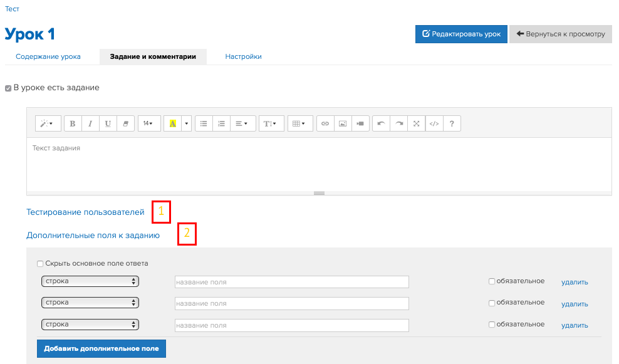619x364 pixels.
Task: Follow the 'Тест' breadcrumb link
Action: coord(12,9)
